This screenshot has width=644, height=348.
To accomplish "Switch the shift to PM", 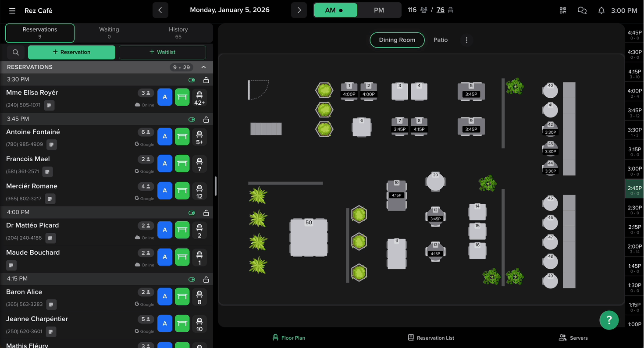I will tap(379, 10).
